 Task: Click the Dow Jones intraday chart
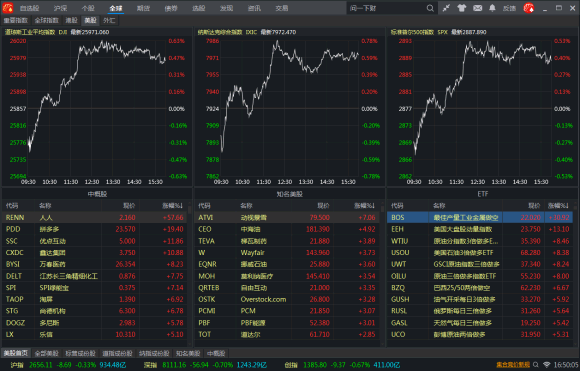[x=97, y=108]
